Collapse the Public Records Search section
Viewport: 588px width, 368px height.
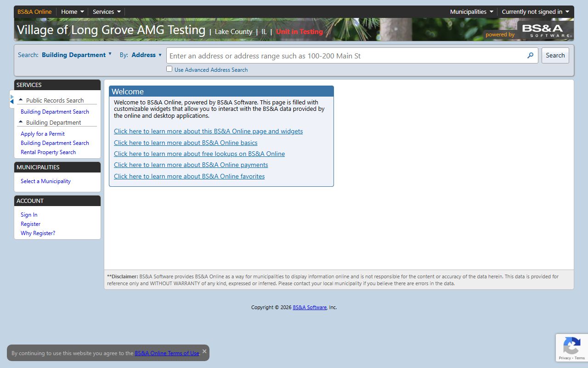21,100
